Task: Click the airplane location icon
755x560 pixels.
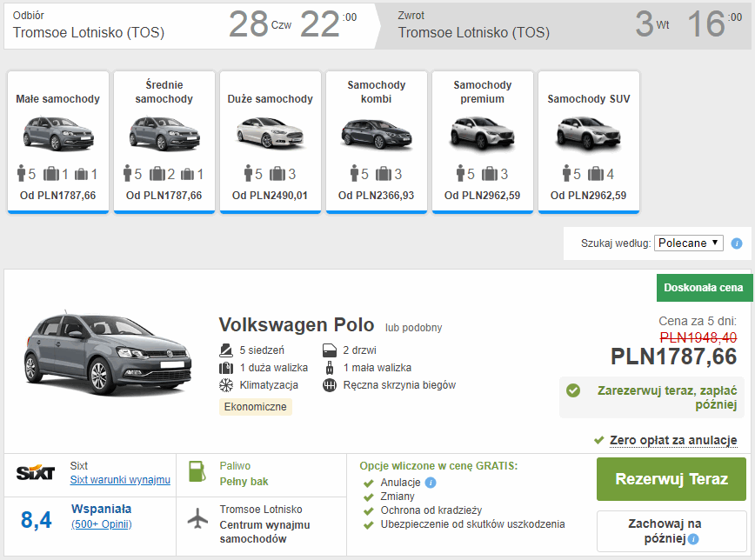Action: [x=198, y=517]
